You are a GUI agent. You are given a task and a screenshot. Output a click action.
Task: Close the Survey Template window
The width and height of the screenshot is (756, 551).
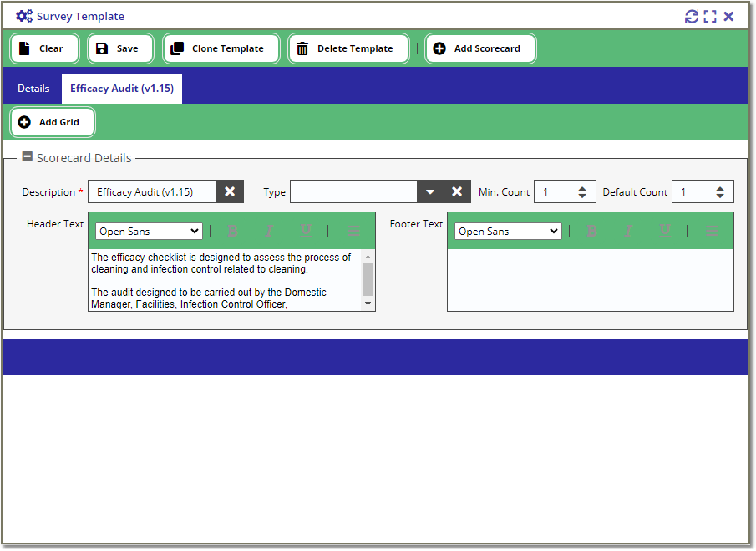point(728,17)
